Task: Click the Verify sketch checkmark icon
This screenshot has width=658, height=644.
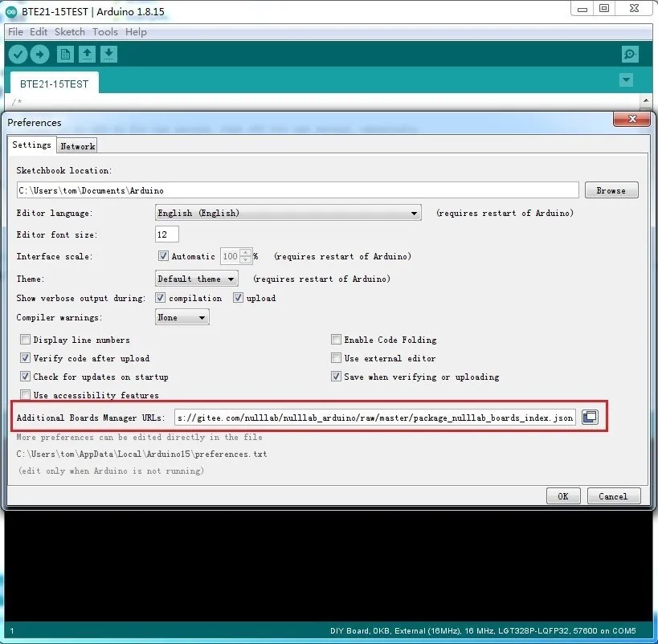Action: [x=18, y=55]
